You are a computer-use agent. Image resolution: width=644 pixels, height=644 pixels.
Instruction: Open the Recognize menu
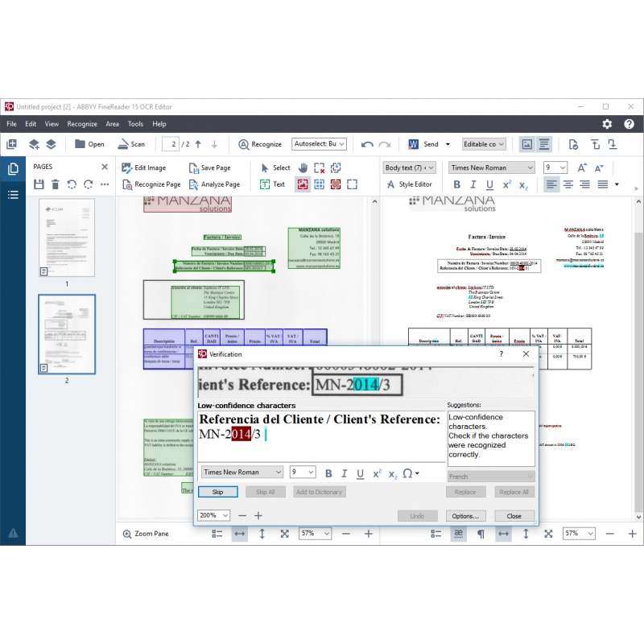tap(82, 124)
